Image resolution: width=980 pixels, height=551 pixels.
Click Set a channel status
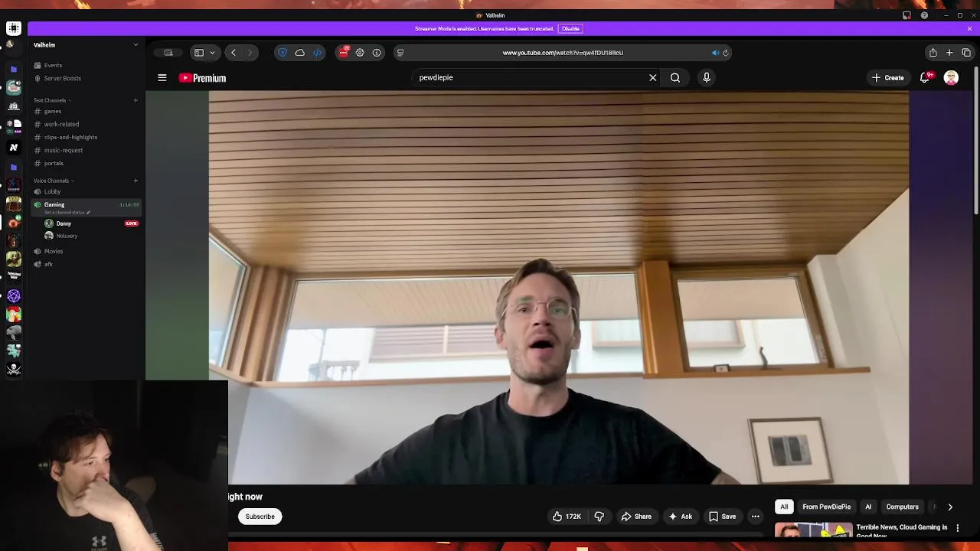click(67, 212)
